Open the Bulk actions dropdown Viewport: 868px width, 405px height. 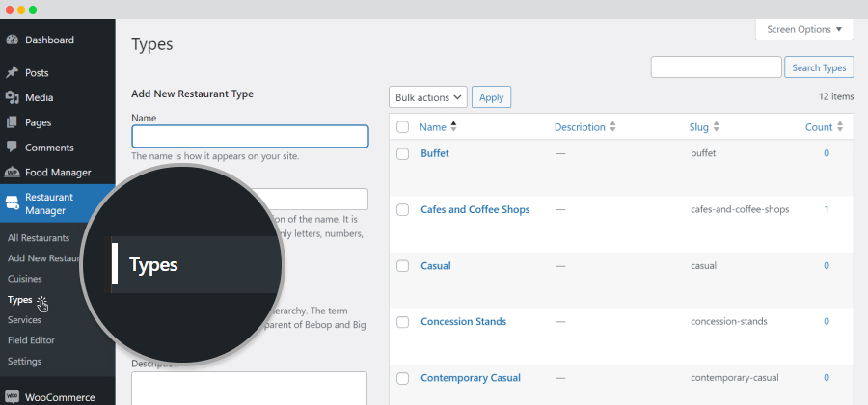(428, 97)
